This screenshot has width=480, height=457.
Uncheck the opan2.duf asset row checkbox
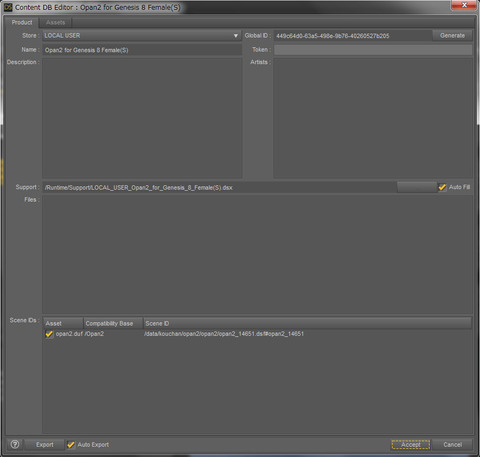click(x=49, y=334)
